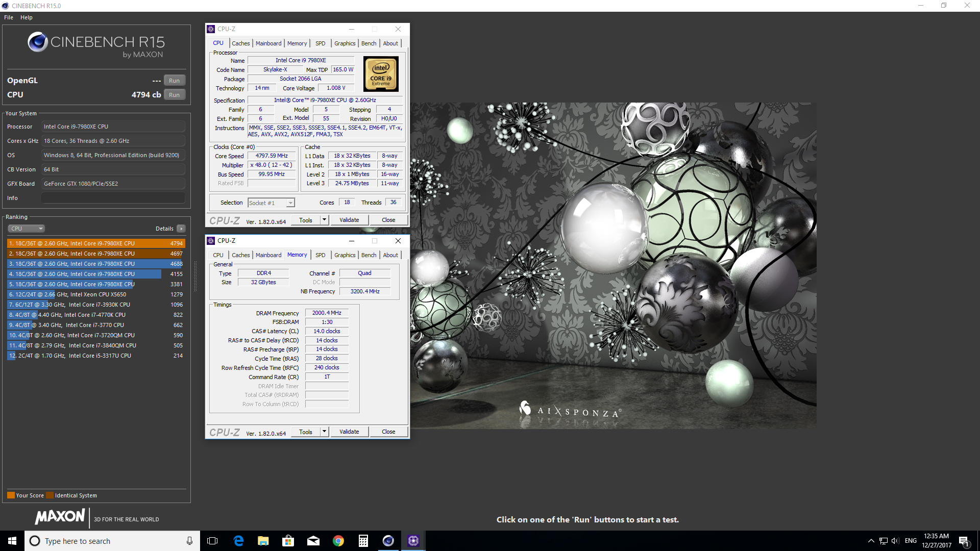Click the 'Type here to search' box
This screenshot has height=551, width=980.
tap(112, 541)
